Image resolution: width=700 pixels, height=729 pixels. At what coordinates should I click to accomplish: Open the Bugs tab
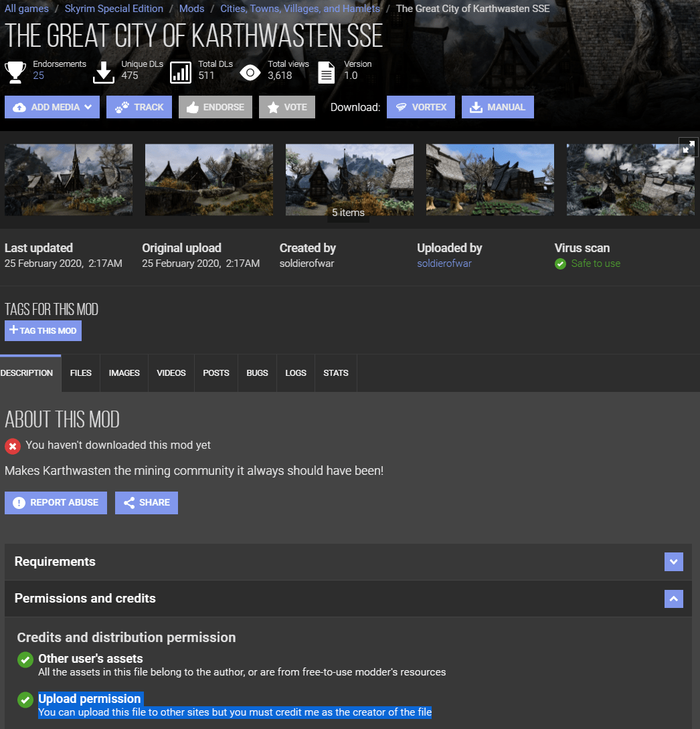257,373
